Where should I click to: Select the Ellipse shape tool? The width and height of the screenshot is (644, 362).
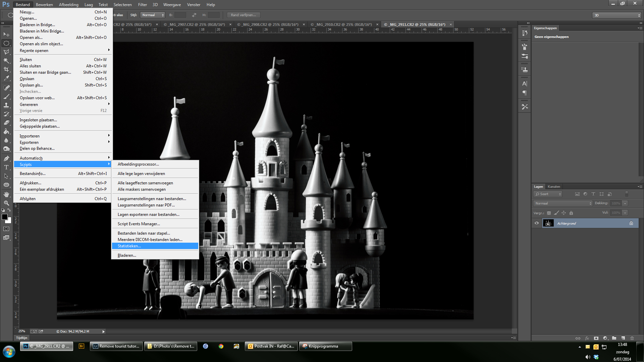click(6, 185)
